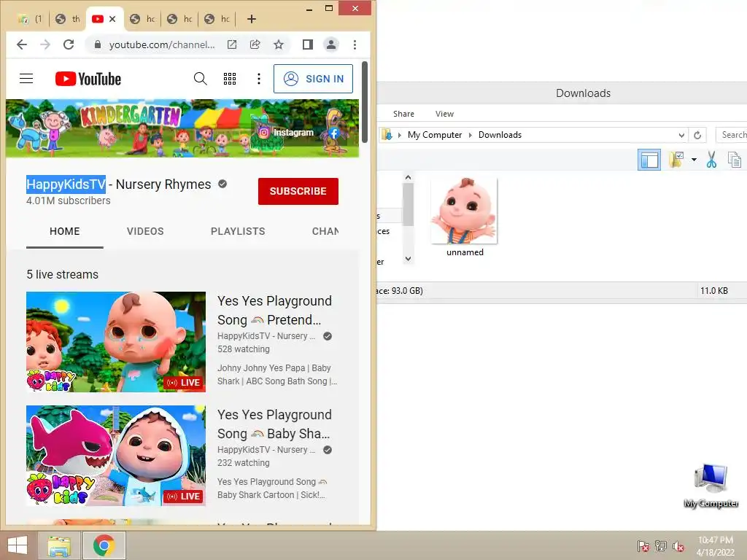Click channel name under 528 watching video

click(x=266, y=336)
